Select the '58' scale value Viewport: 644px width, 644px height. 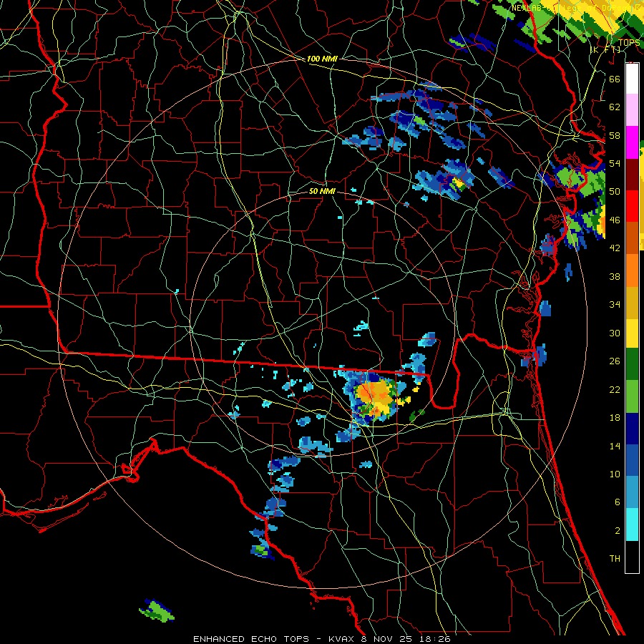pyautogui.click(x=615, y=135)
